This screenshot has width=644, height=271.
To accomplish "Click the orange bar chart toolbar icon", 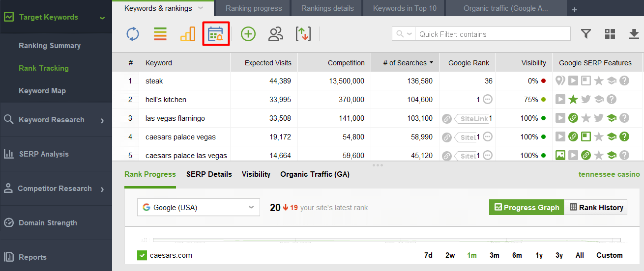I will pyautogui.click(x=188, y=34).
